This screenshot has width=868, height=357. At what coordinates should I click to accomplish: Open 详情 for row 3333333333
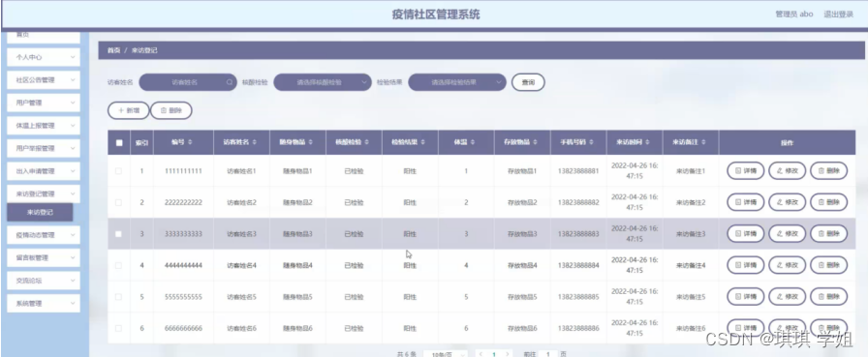[745, 234]
